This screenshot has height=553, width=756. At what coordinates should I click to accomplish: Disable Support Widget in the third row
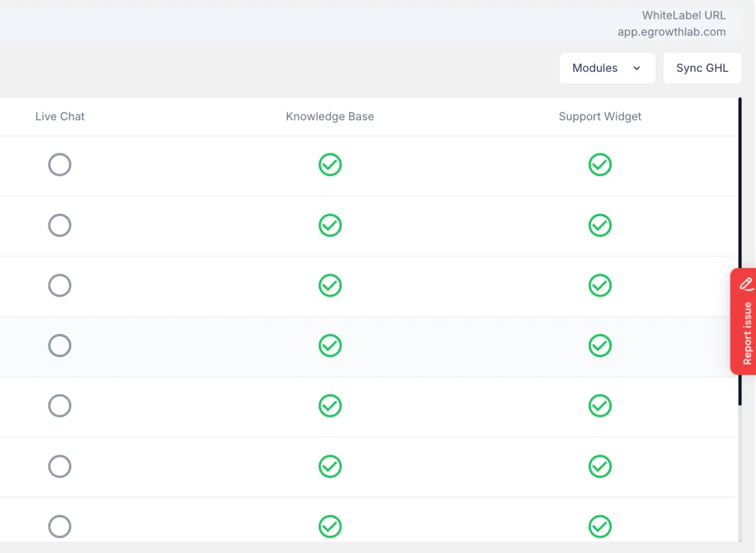click(600, 285)
